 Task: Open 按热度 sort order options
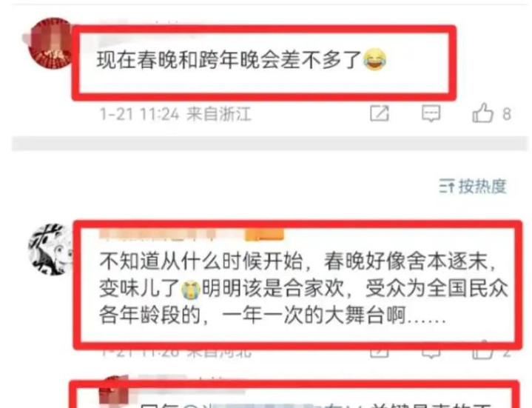tap(473, 186)
